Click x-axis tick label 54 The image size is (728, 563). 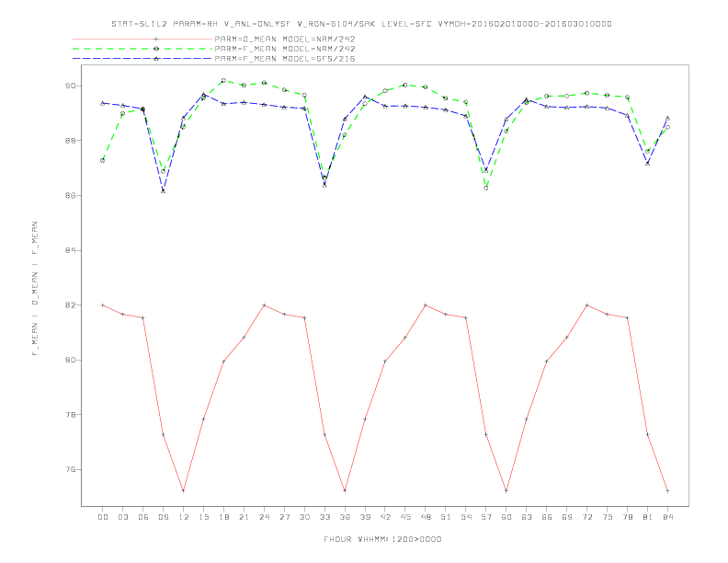[x=466, y=517]
